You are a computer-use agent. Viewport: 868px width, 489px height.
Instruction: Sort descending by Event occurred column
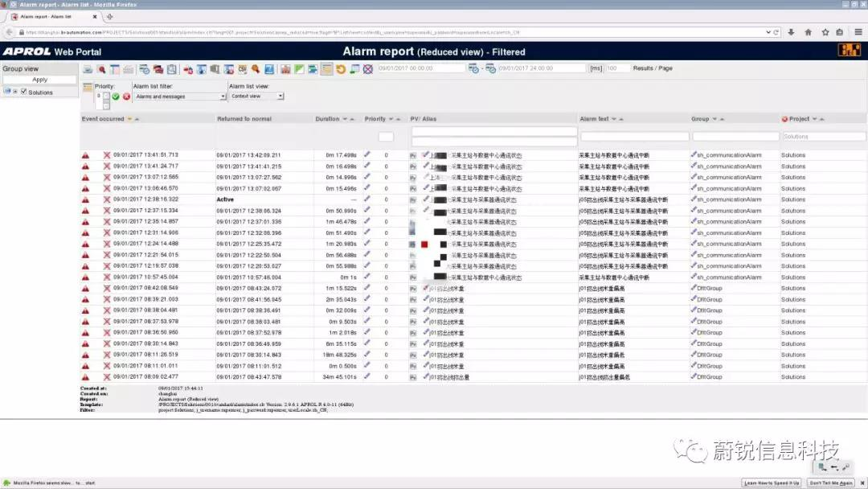point(129,119)
